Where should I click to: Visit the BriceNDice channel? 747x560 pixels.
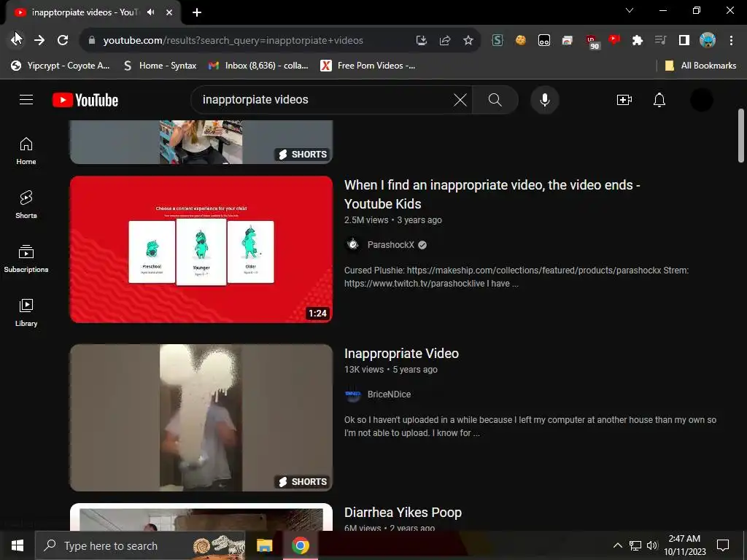click(x=389, y=394)
